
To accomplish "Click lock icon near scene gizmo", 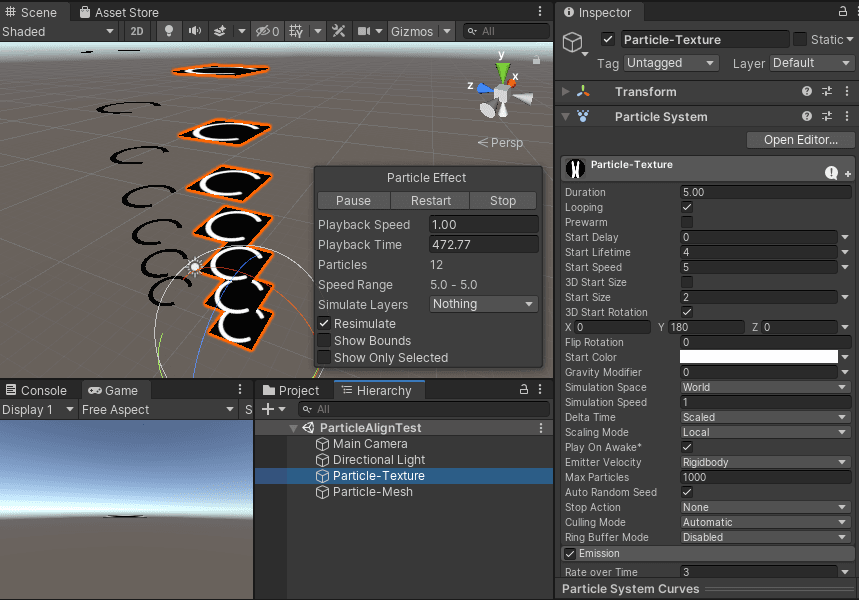I will coord(536,60).
